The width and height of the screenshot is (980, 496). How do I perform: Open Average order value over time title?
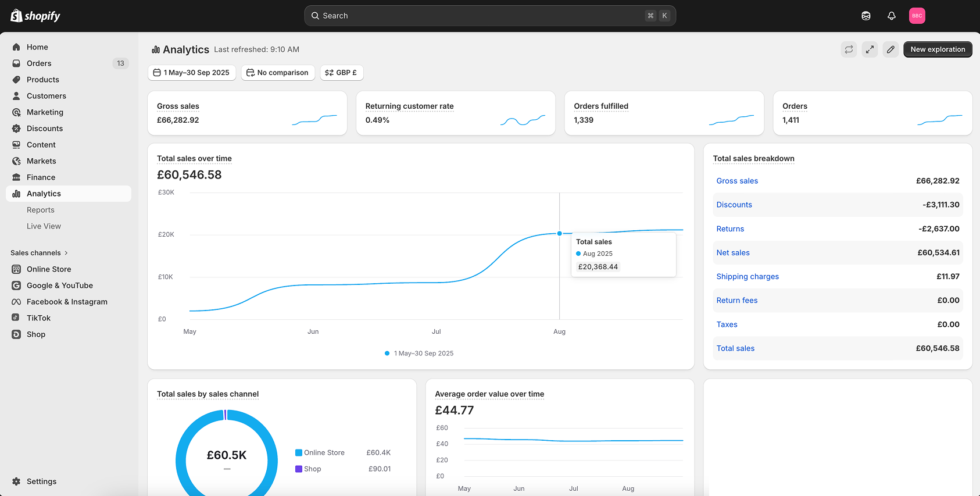pos(489,394)
